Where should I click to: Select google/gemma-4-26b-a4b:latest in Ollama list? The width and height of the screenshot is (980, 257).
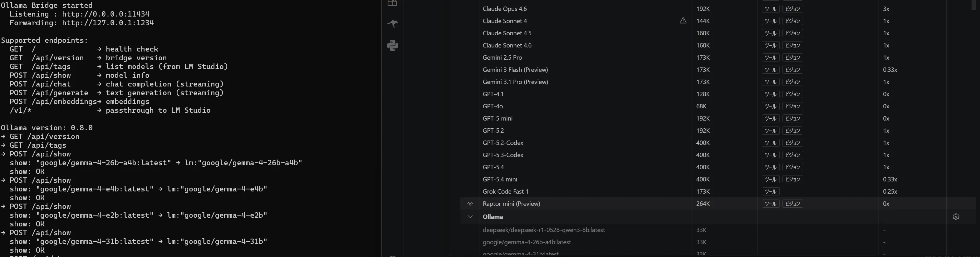coord(527,242)
